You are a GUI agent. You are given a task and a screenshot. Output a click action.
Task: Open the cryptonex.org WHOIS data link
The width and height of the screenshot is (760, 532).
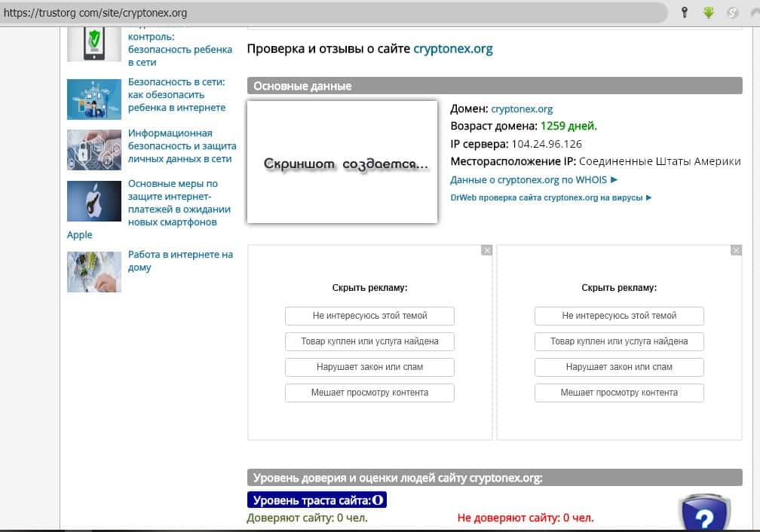point(533,180)
